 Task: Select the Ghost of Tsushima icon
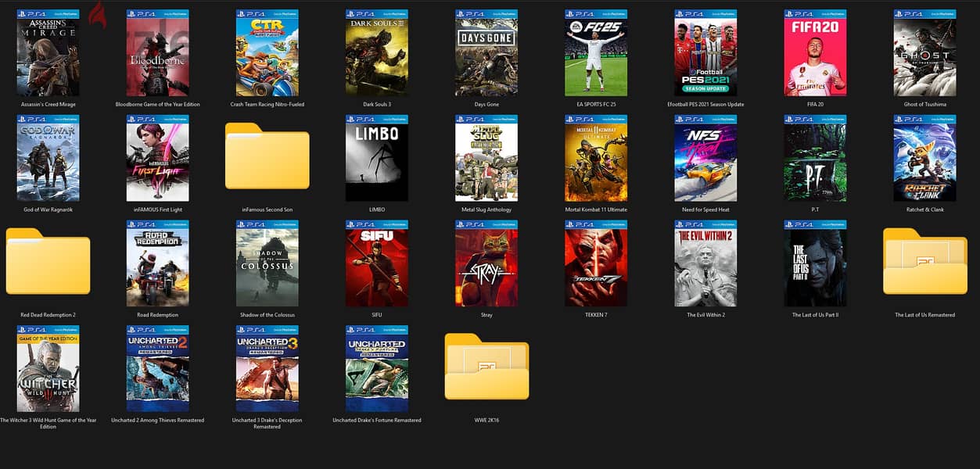point(924,53)
